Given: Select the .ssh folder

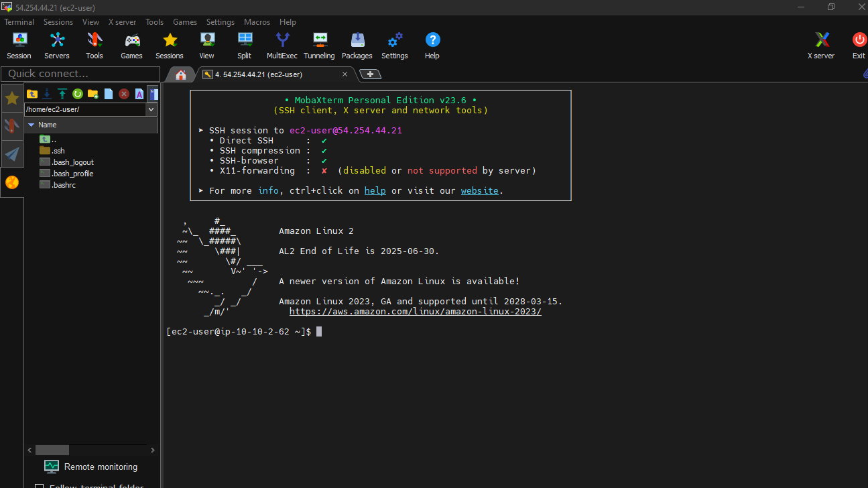Looking at the screenshot, I should pos(52,151).
